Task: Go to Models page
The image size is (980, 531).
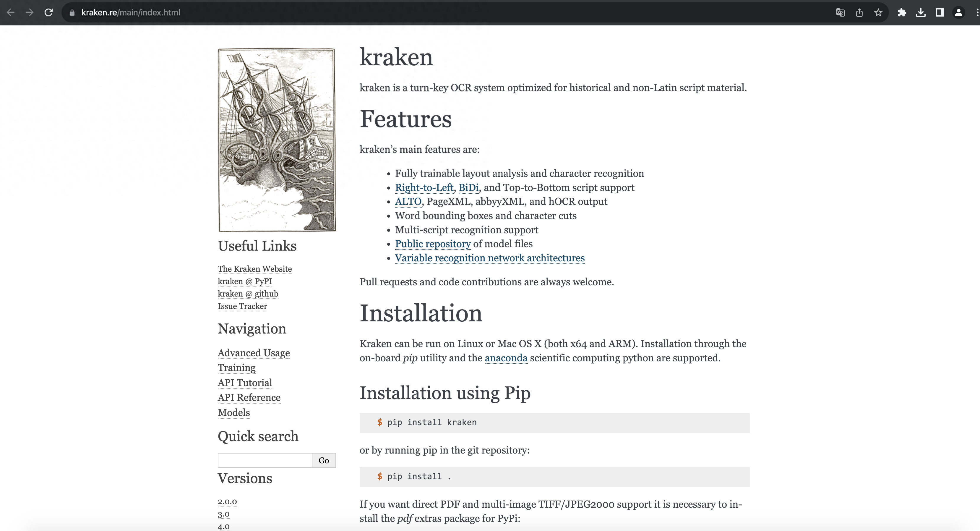Action: coord(233,413)
